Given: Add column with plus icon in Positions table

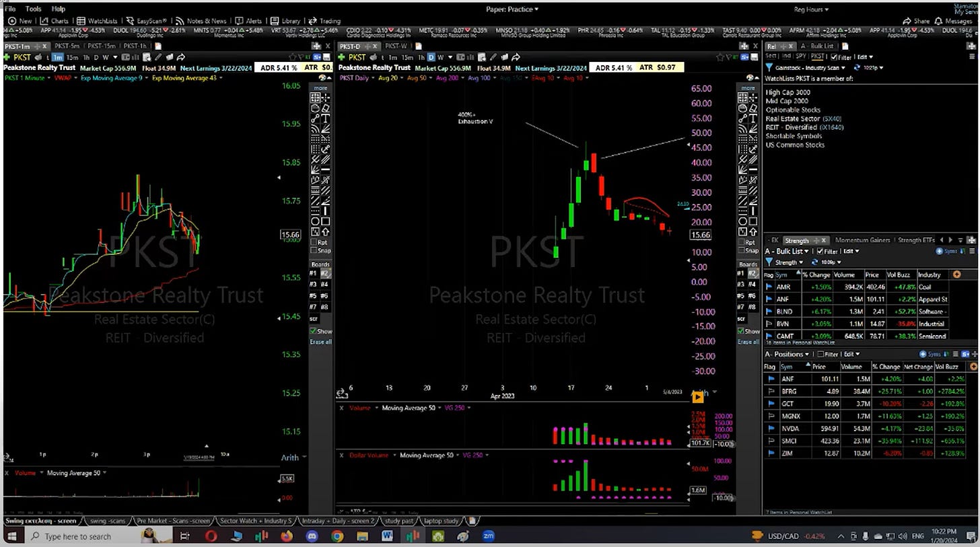Looking at the screenshot, I should click(973, 367).
